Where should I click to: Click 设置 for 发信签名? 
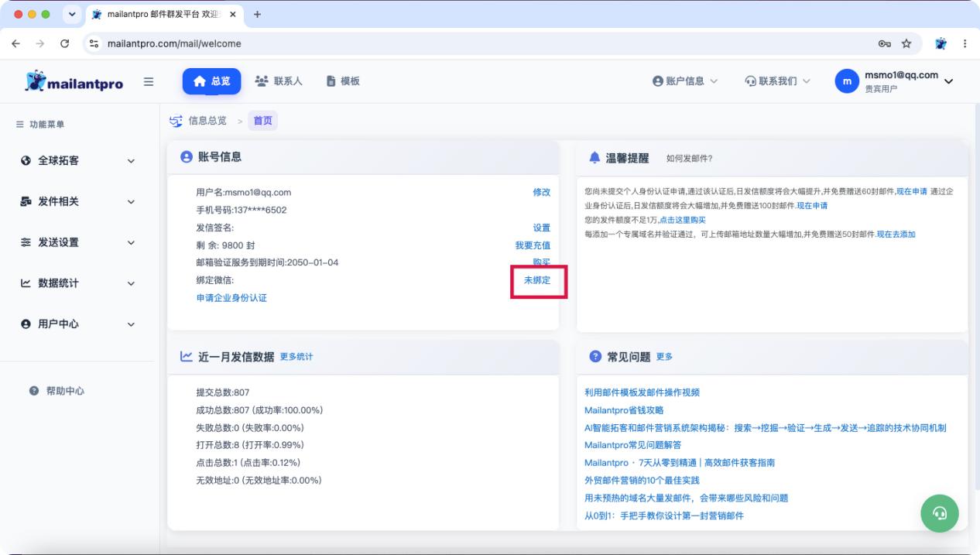(542, 228)
